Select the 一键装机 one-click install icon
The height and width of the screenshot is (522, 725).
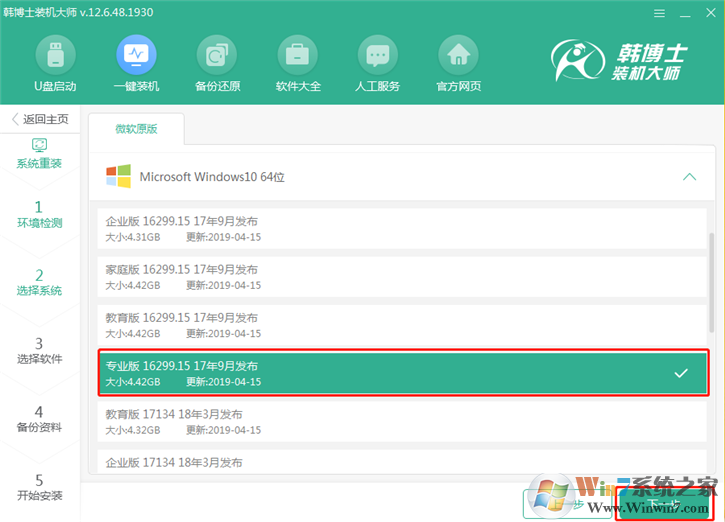click(136, 55)
